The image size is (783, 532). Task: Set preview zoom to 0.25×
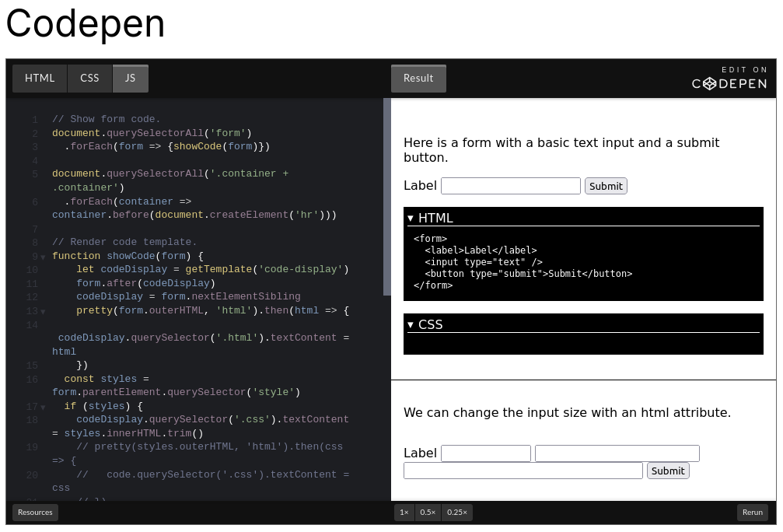pyautogui.click(x=457, y=513)
